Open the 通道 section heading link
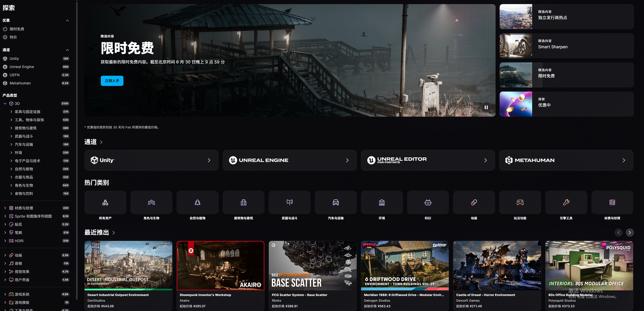 point(93,142)
